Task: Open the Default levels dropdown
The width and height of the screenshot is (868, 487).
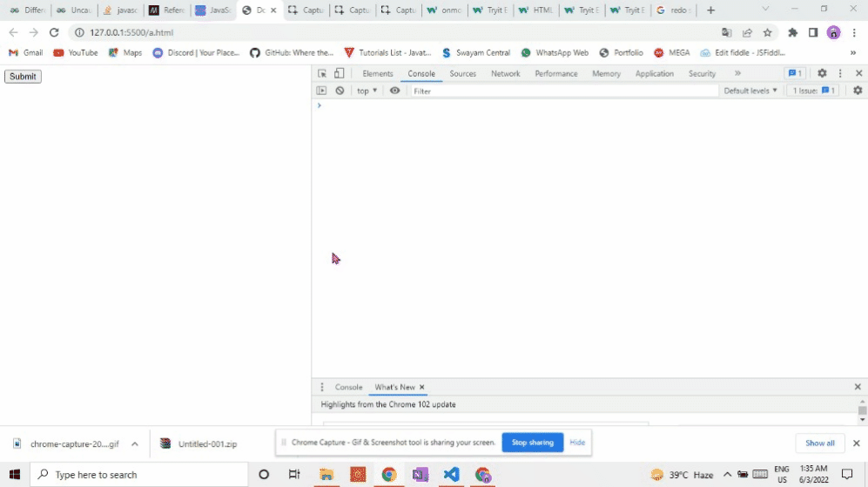Action: pyautogui.click(x=750, y=91)
